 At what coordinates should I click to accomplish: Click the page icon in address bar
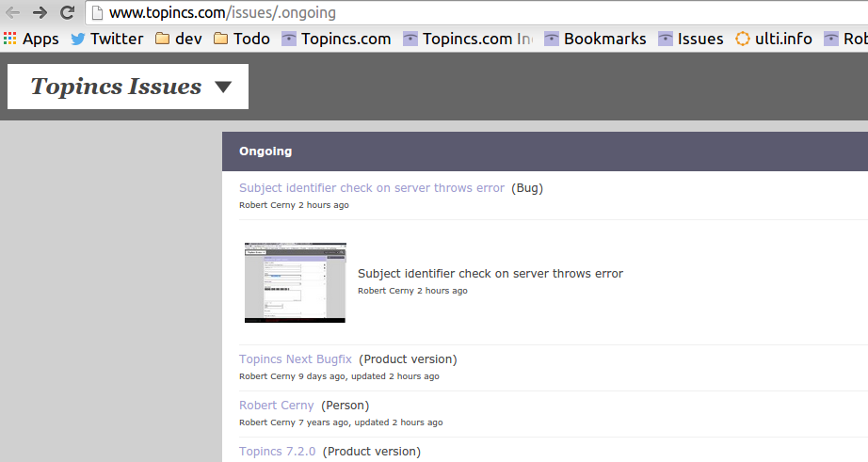pos(95,13)
